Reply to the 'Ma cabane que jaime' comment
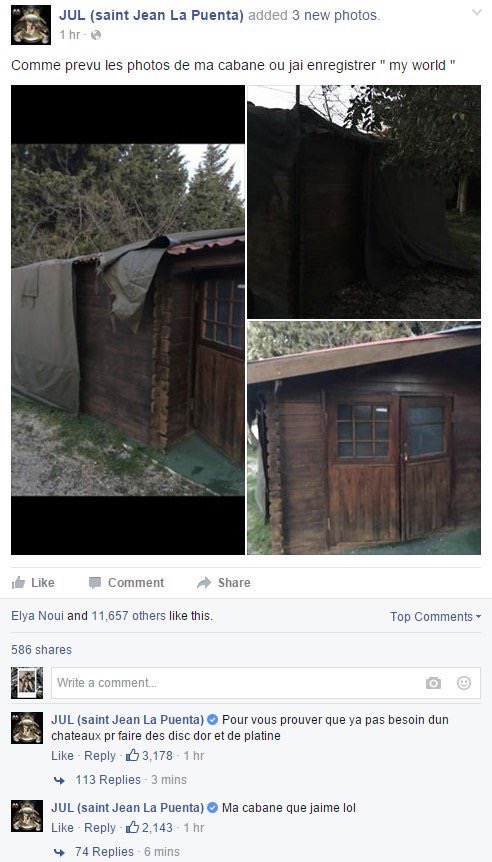492x862 pixels. coord(99,828)
